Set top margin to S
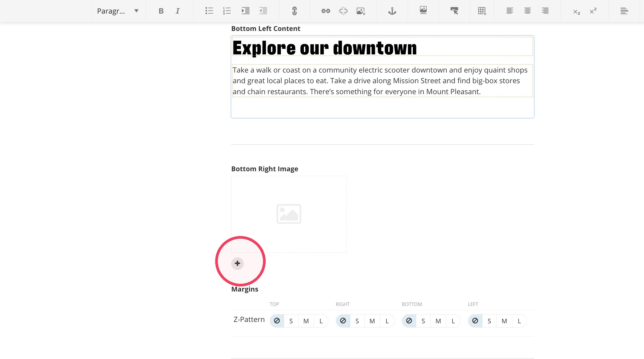The image size is (644, 359). 291,321
